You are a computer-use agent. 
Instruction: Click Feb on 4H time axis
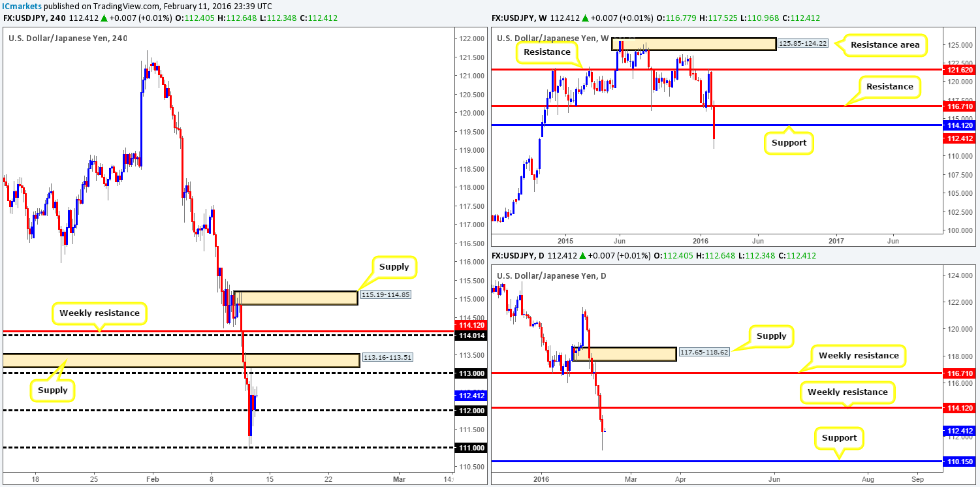(151, 478)
